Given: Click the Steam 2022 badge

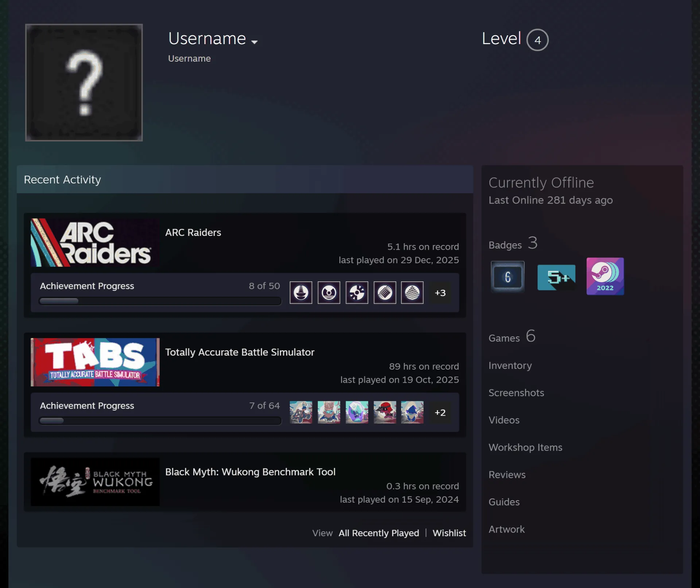Looking at the screenshot, I should pyautogui.click(x=605, y=276).
